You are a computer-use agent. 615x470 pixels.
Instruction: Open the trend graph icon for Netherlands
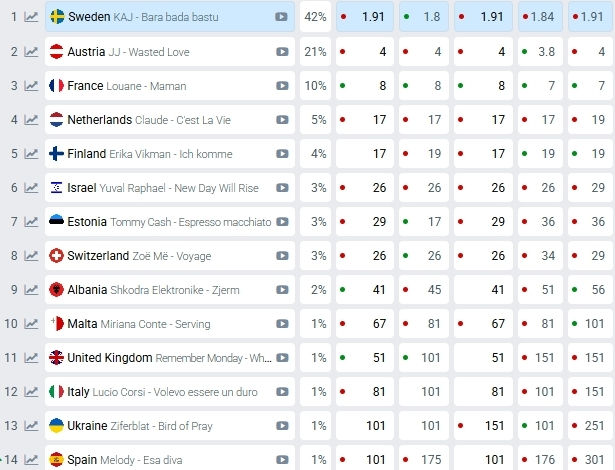pyautogui.click(x=31, y=119)
